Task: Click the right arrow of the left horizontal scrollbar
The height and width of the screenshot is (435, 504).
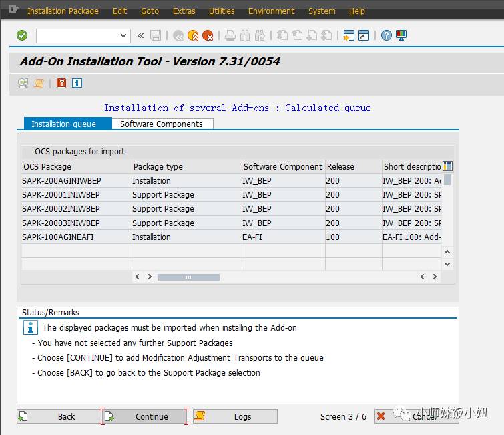Action: coord(150,277)
